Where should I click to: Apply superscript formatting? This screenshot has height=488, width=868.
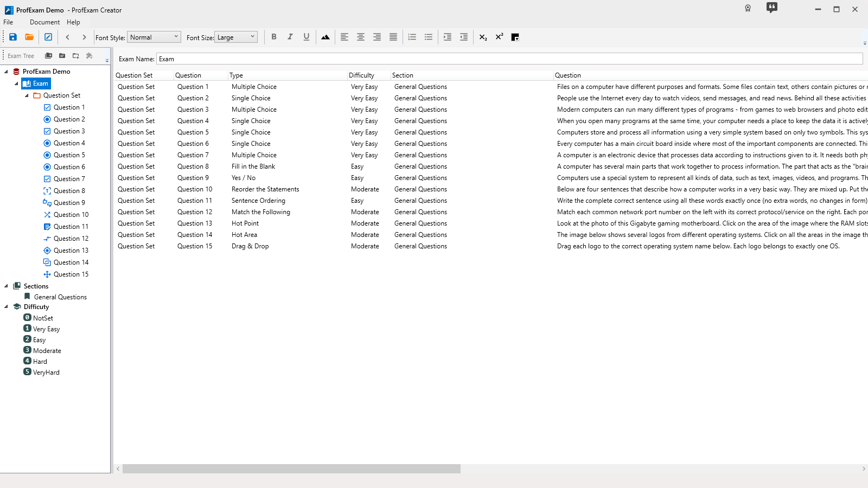coord(499,37)
